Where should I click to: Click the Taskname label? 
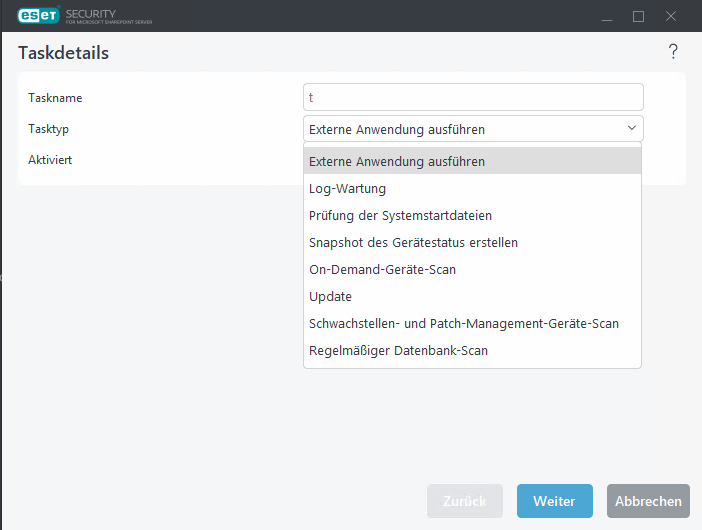(x=55, y=98)
